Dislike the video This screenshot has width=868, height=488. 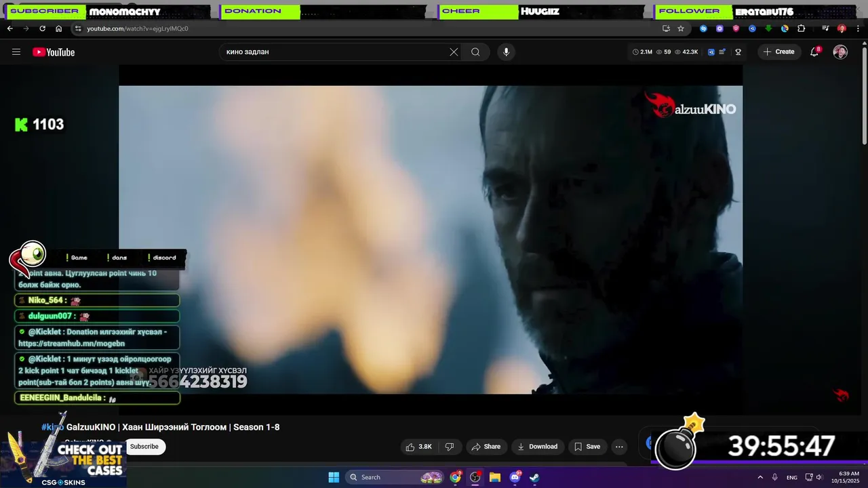click(449, 447)
